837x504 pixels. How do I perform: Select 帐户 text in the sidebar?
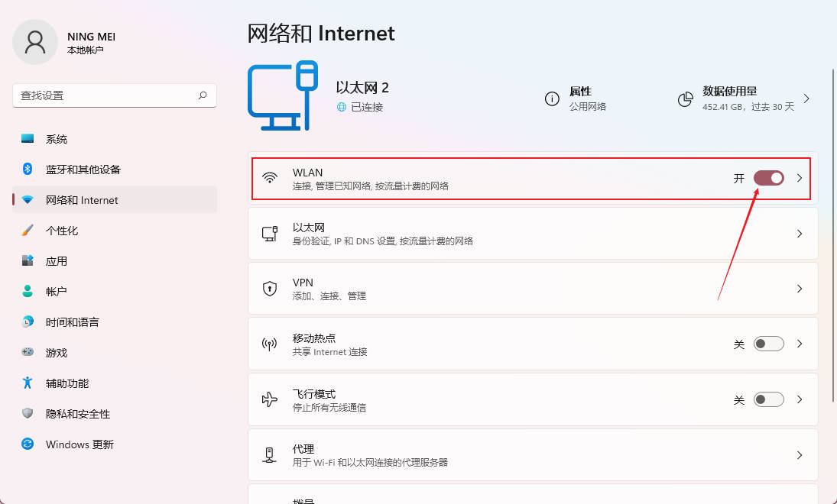(56, 292)
